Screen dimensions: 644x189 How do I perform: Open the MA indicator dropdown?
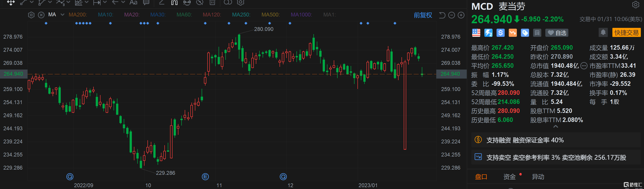pyautogui.click(x=62, y=15)
